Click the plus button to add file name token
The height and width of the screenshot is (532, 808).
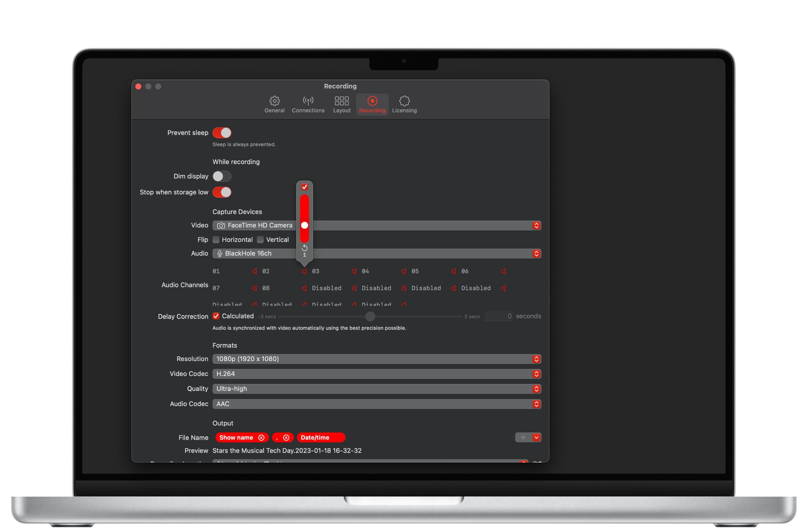click(523, 438)
